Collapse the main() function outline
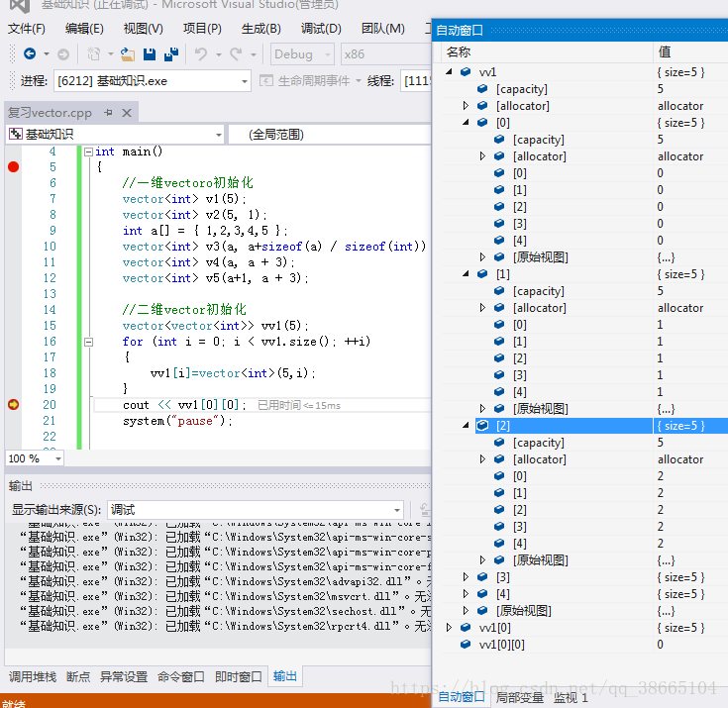 pos(88,152)
